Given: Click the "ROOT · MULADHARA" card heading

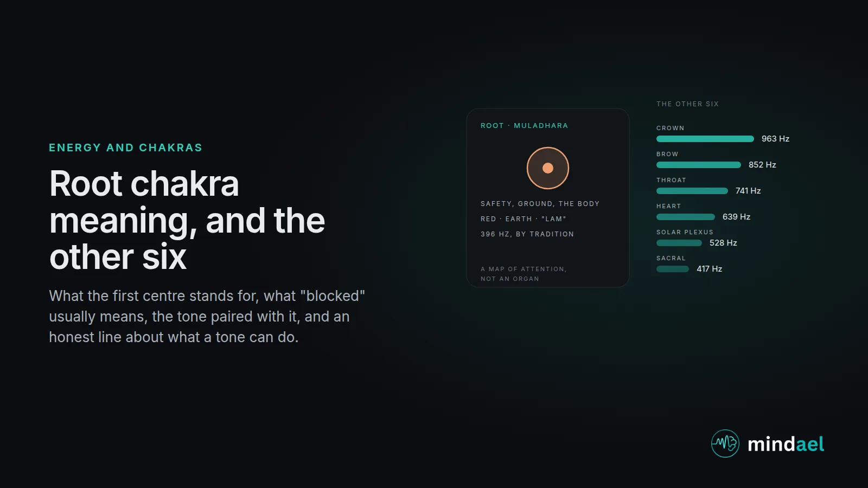Looking at the screenshot, I should point(524,126).
